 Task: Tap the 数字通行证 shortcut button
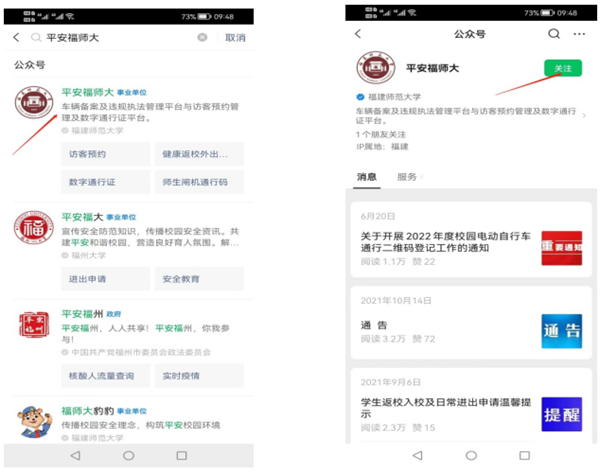[x=105, y=182]
